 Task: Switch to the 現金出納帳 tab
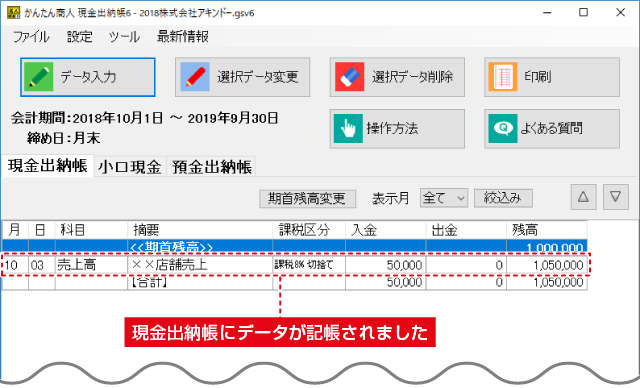47,166
